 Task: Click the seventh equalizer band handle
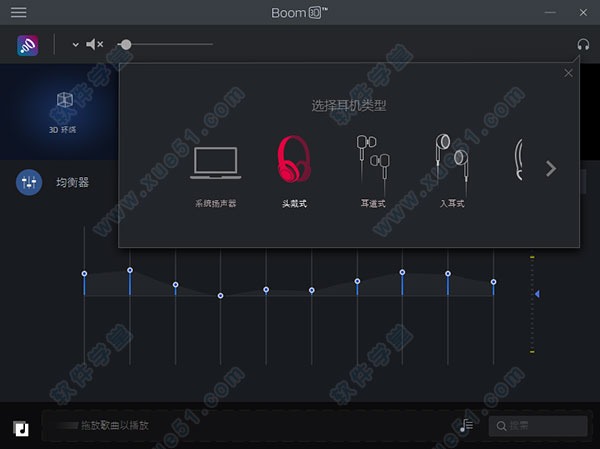pyautogui.click(x=357, y=281)
